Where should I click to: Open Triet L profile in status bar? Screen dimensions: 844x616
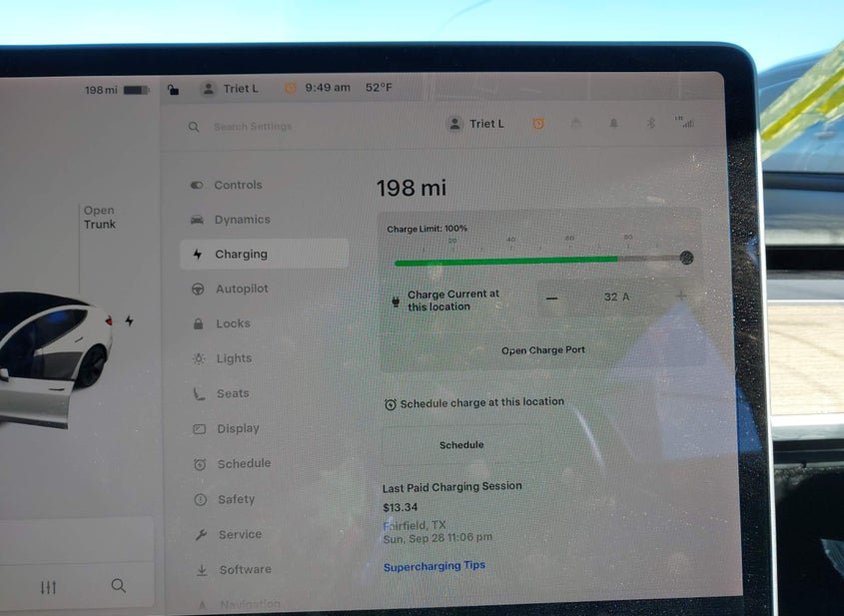pos(230,89)
